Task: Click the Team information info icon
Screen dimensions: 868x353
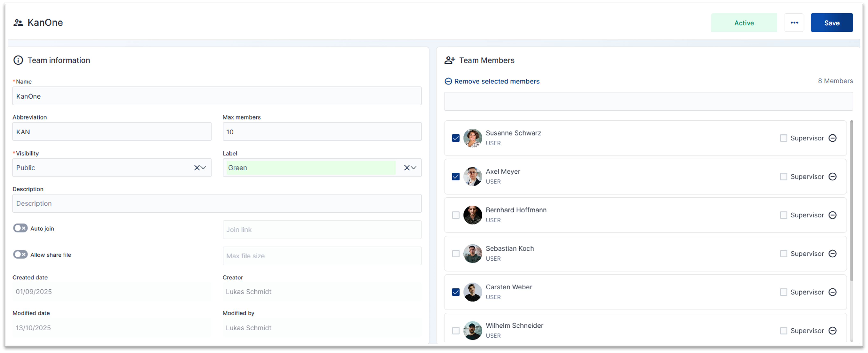Action: click(18, 60)
